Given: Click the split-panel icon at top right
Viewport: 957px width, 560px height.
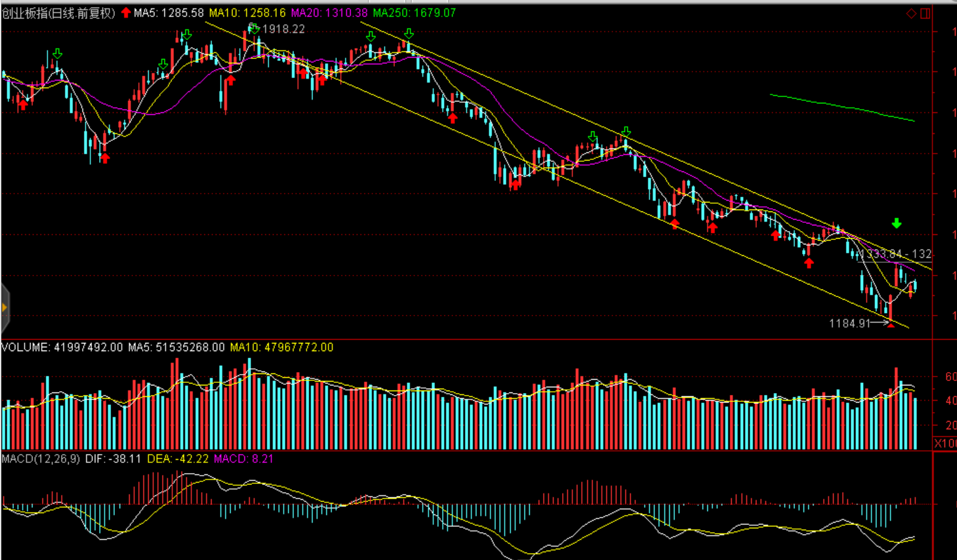Looking at the screenshot, I should (x=925, y=13).
